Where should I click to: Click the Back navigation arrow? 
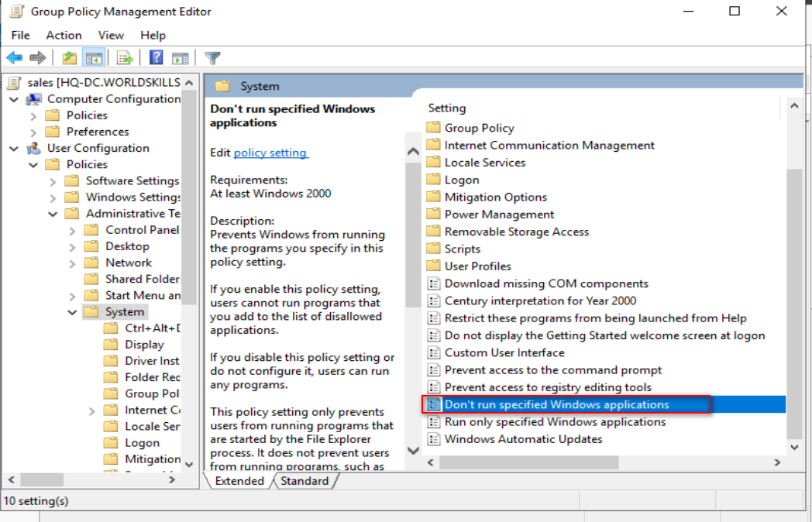pos(14,57)
